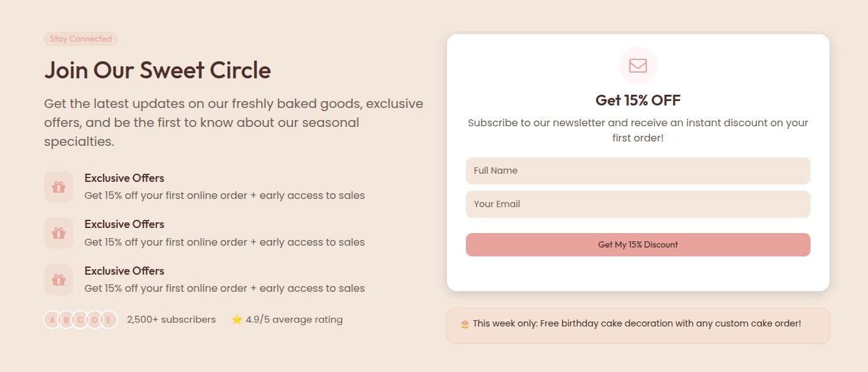Click the envelope icon above Get 15% OFF
This screenshot has height=372, width=868.
pos(638,66)
